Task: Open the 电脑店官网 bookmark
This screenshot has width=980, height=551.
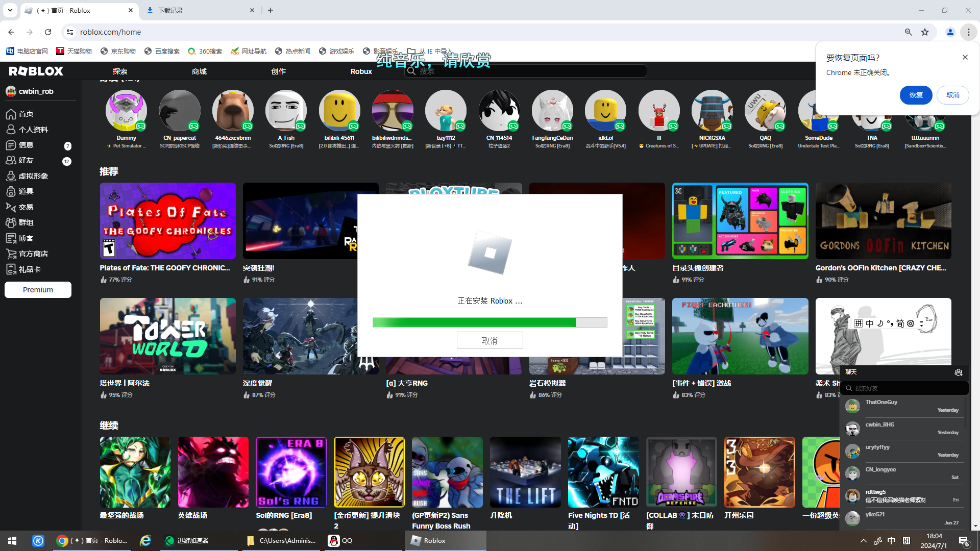Action: click(x=27, y=51)
